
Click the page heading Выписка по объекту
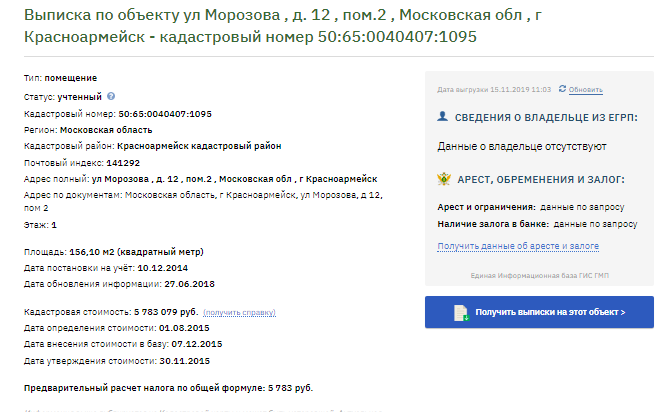(x=283, y=26)
